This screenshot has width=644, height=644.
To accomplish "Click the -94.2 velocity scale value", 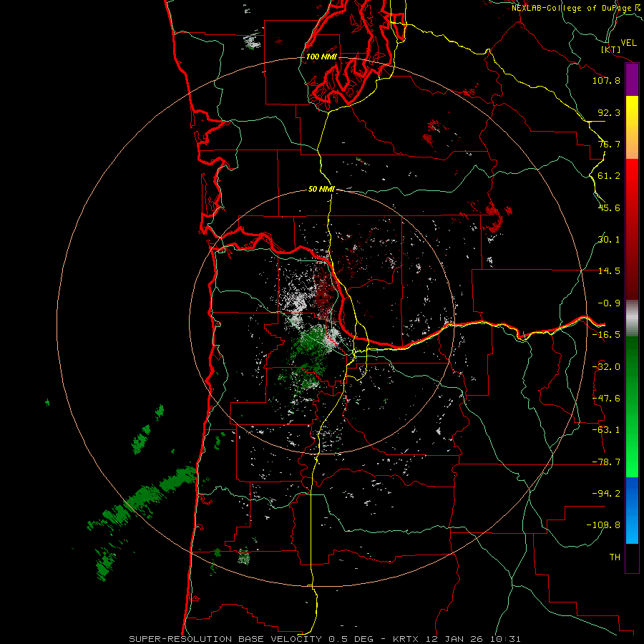I will [x=606, y=494].
